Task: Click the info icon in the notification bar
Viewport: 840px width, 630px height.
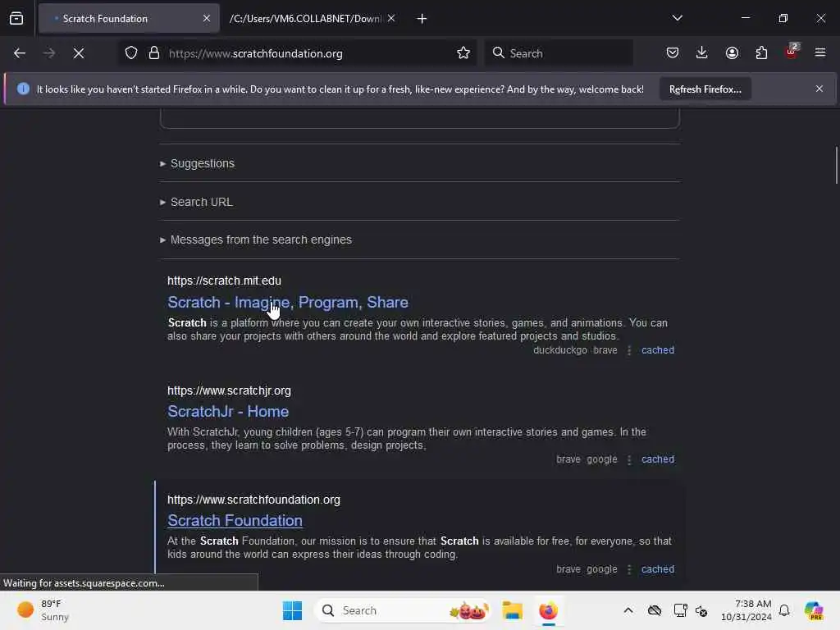Action: click(x=23, y=89)
